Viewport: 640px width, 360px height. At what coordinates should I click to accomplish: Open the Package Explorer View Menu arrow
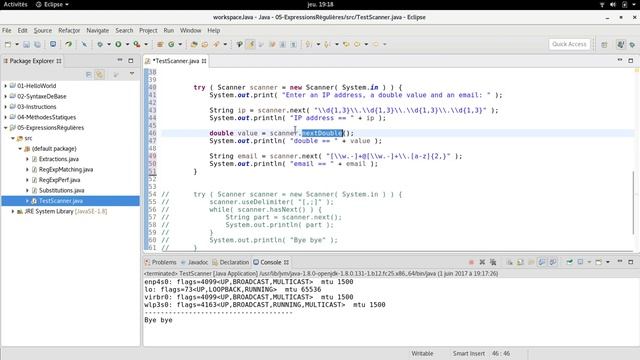click(132, 74)
